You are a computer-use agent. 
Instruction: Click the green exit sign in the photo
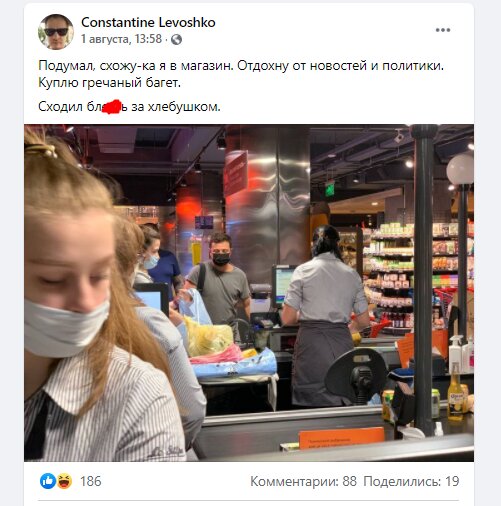coord(330,189)
